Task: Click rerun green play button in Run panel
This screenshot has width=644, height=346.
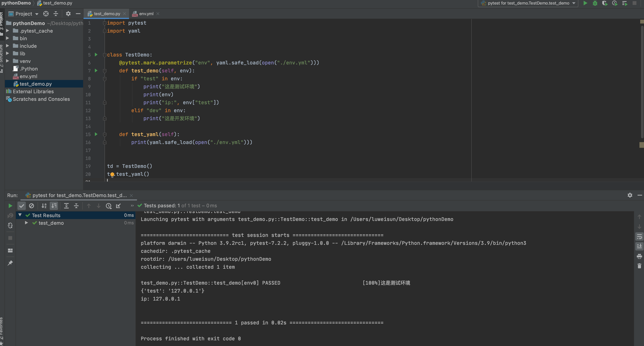Action: coord(10,206)
